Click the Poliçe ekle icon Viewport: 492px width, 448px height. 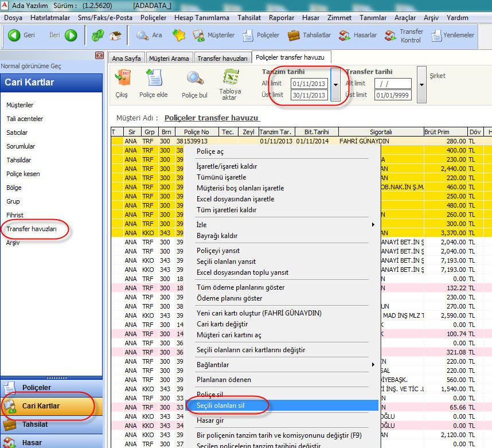click(x=154, y=77)
